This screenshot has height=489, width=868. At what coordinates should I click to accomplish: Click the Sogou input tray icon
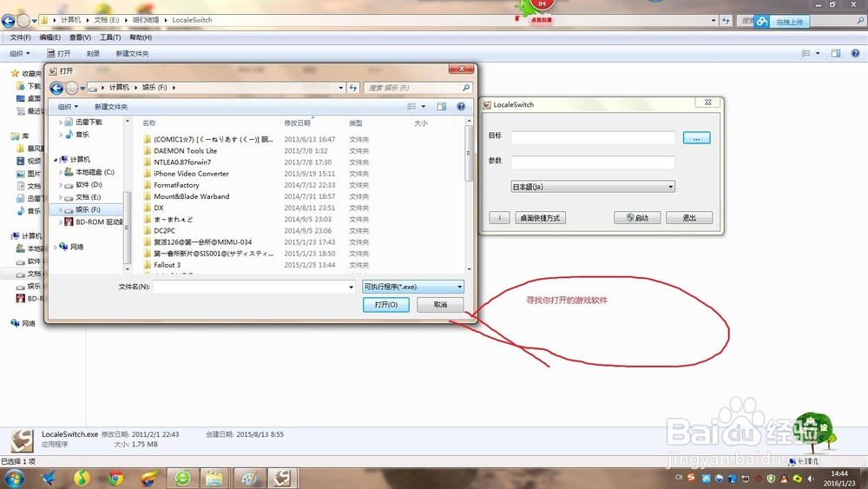click(x=691, y=478)
